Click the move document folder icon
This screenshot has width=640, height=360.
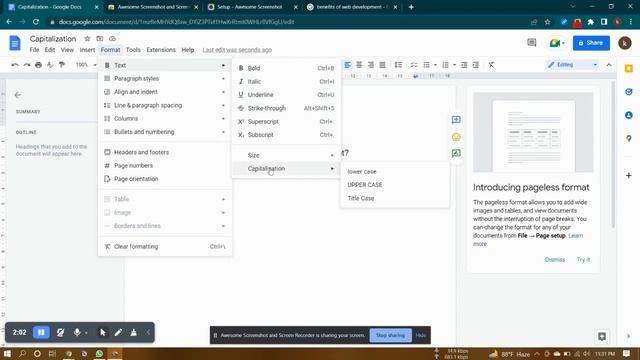tap(100, 38)
